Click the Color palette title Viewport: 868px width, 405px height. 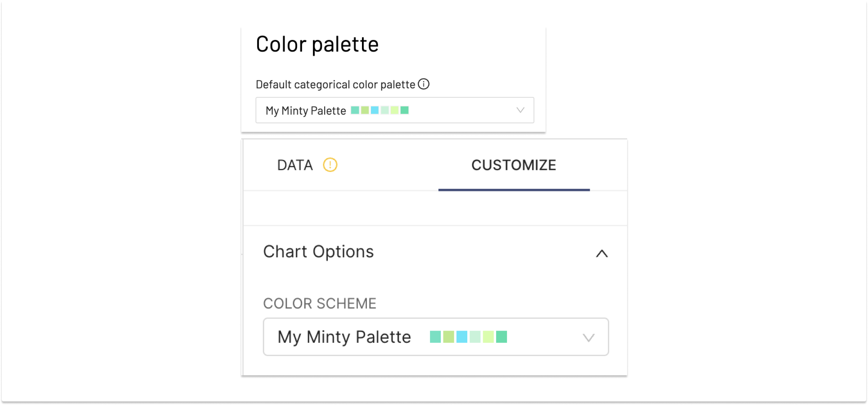(317, 44)
